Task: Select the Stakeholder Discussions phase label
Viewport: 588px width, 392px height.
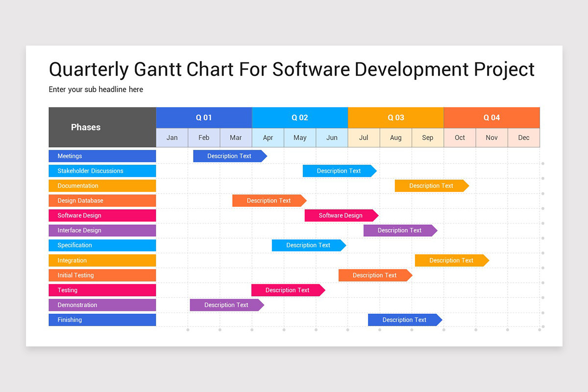Action: coord(102,171)
